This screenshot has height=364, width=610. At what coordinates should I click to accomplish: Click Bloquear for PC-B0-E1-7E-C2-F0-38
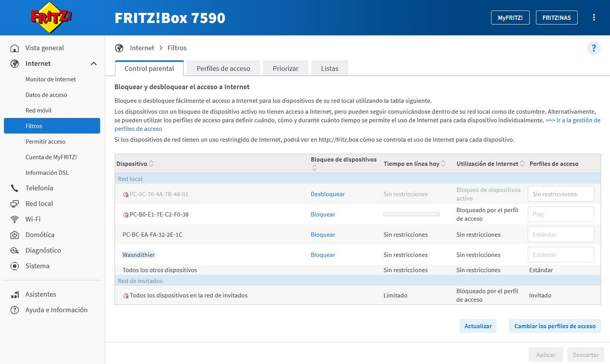tap(323, 215)
